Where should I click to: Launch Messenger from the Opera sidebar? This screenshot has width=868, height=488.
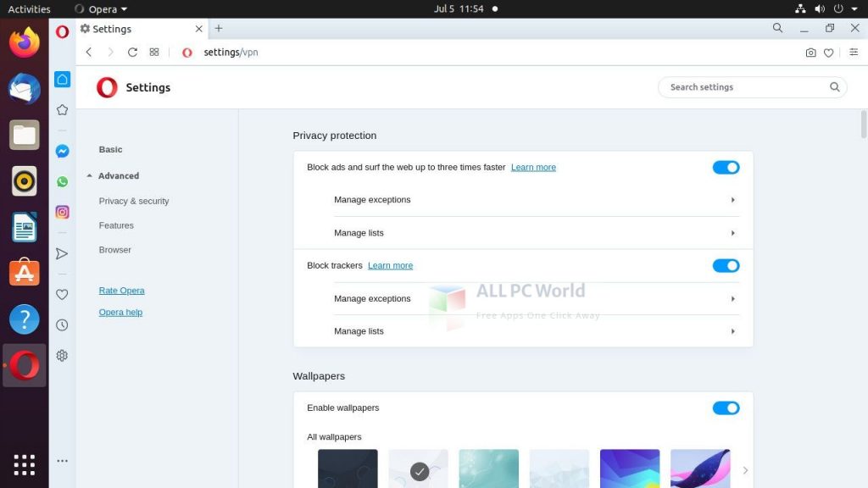[62, 151]
